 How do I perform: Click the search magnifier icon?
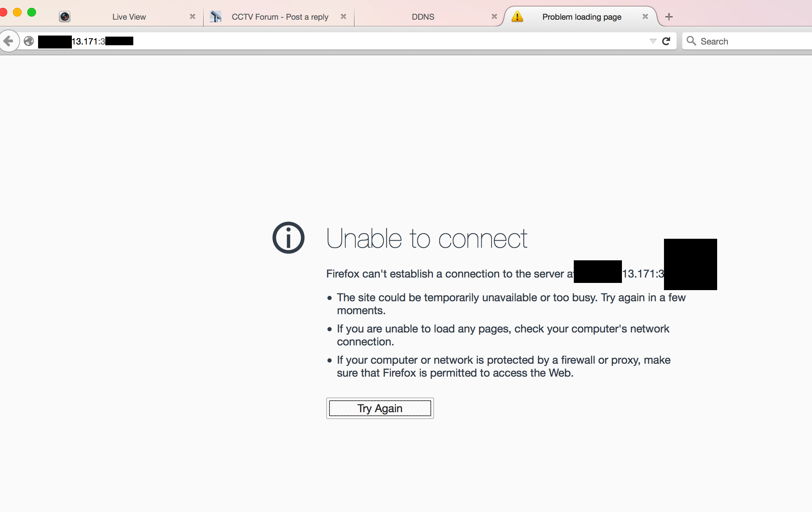point(691,41)
